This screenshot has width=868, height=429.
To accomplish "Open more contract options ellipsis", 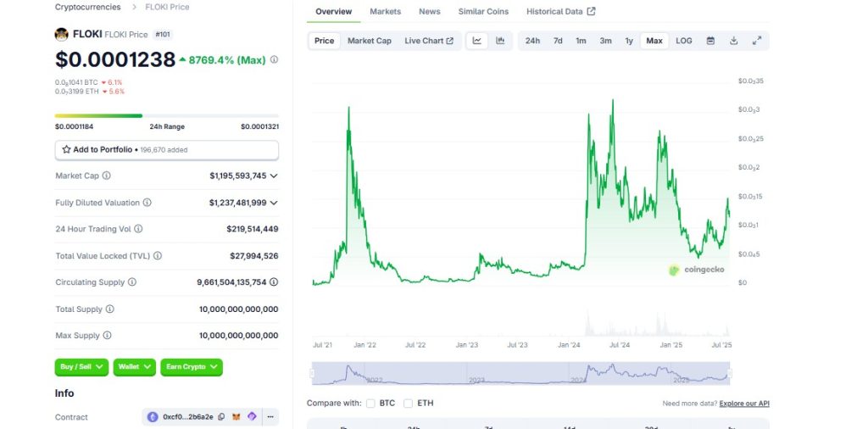I will click(270, 417).
